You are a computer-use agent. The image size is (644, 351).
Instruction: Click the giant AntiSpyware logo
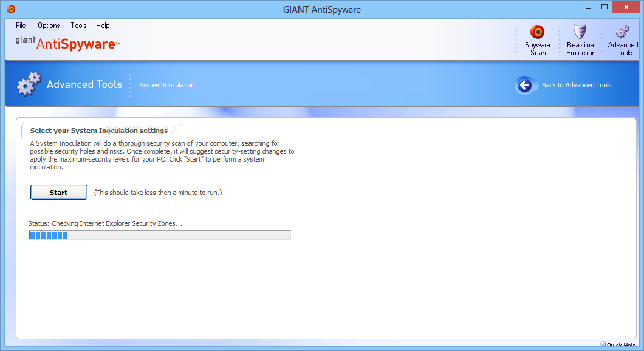coord(68,43)
